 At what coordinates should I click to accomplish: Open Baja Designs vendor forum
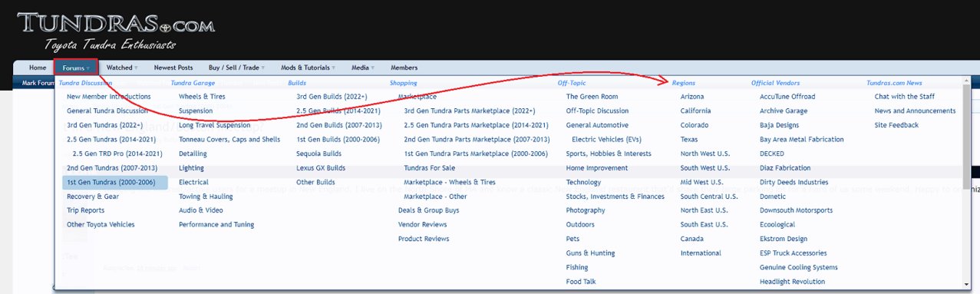point(779,125)
